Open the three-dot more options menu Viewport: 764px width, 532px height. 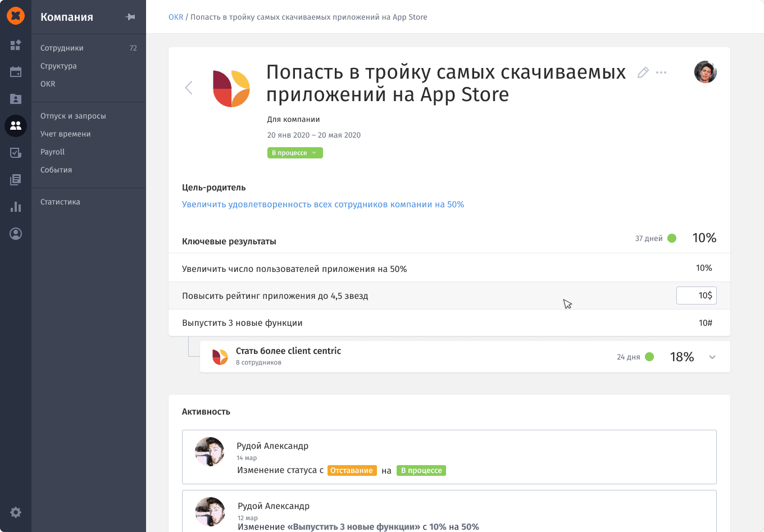pos(661,72)
